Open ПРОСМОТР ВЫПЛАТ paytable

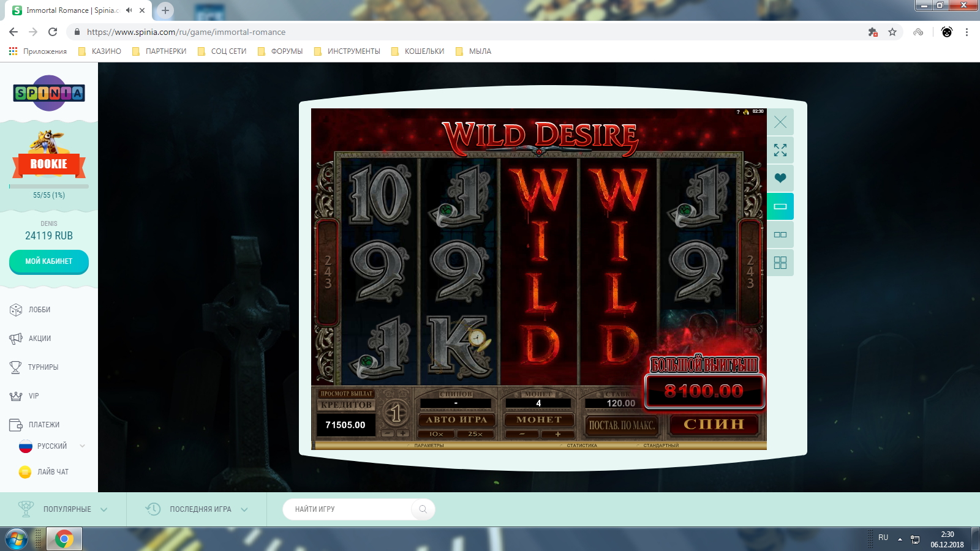tap(346, 394)
